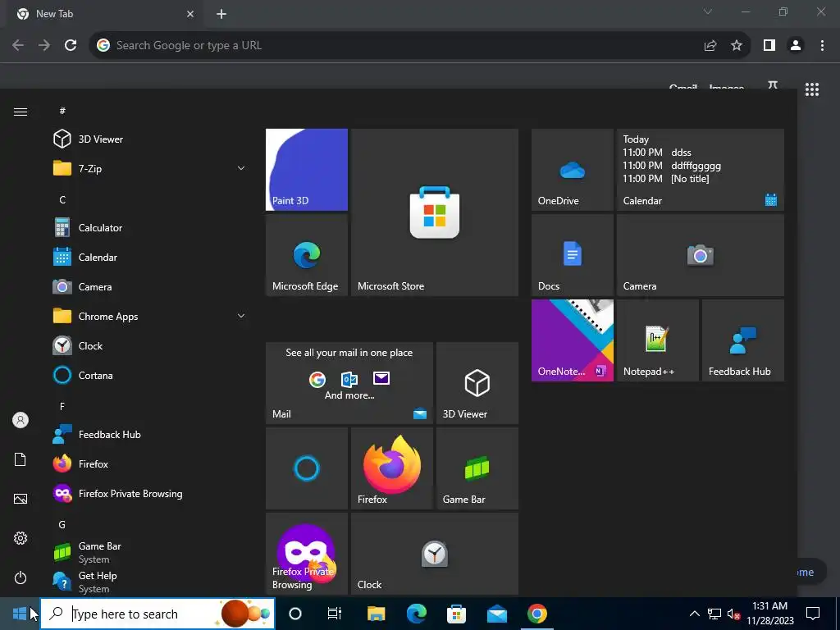Launch the Microsoft Store tile
Screen dimensions: 840x630
[x=435, y=212]
